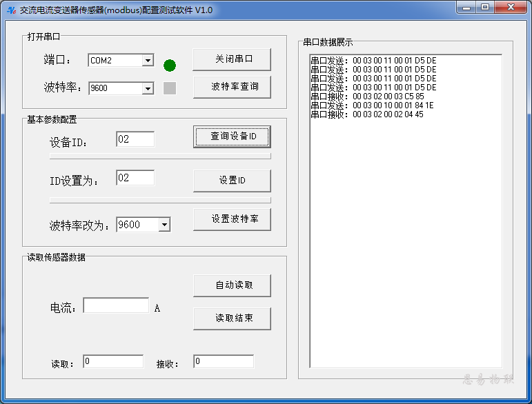Stop reading with 读取结束 button
Image resolution: width=532 pixels, height=404 pixels.
[232, 319]
